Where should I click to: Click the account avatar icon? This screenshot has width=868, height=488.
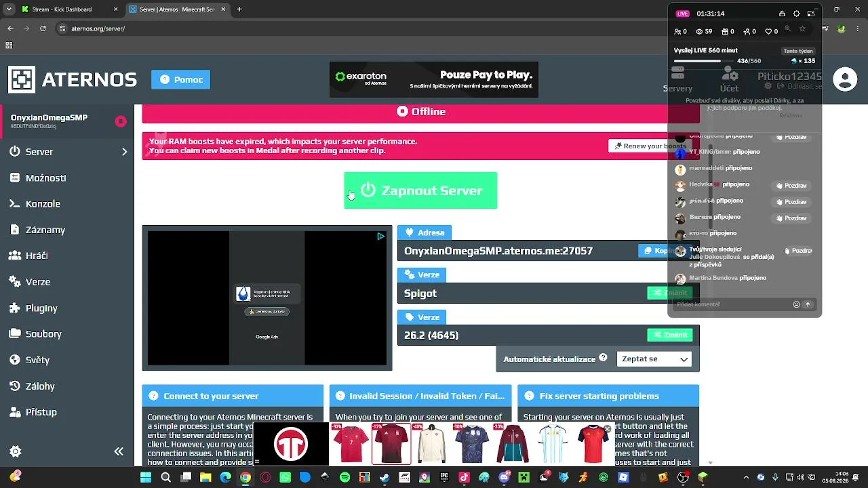[845, 79]
